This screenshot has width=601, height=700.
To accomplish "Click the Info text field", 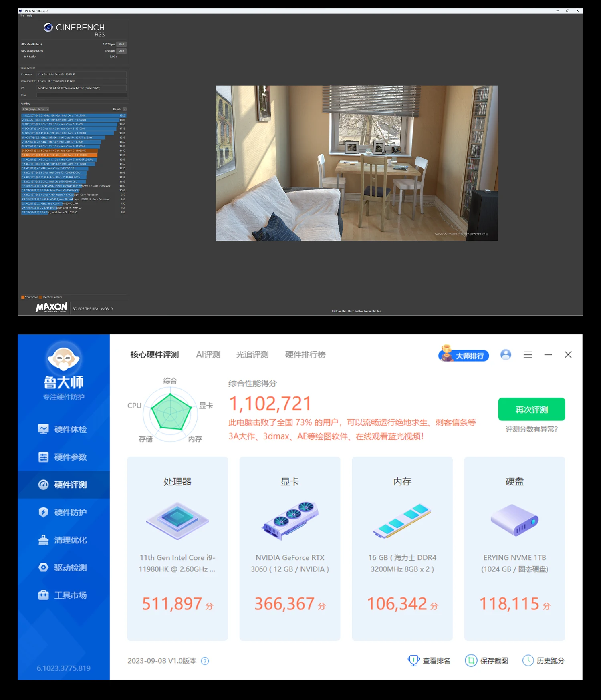I will click(x=81, y=95).
